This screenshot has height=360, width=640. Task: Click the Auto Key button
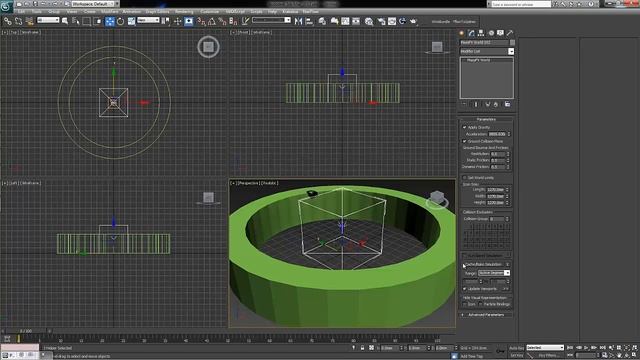[516, 348]
